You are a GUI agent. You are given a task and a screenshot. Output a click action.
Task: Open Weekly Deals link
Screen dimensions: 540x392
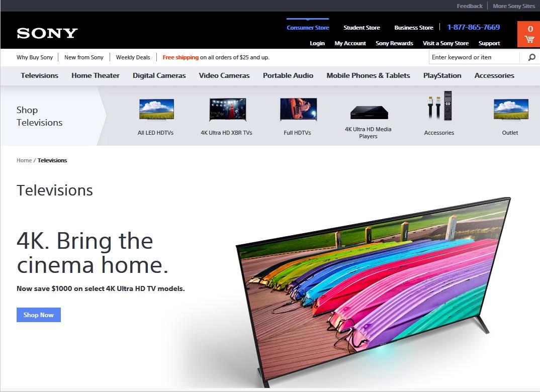pos(133,57)
